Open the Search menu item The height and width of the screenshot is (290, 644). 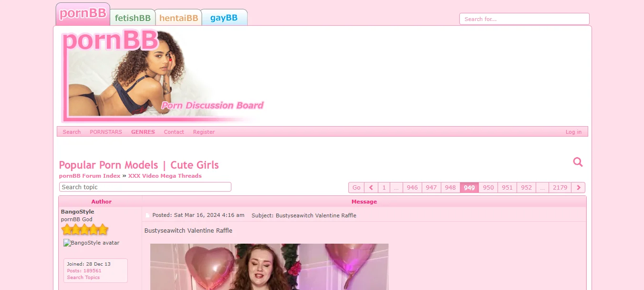[72, 132]
